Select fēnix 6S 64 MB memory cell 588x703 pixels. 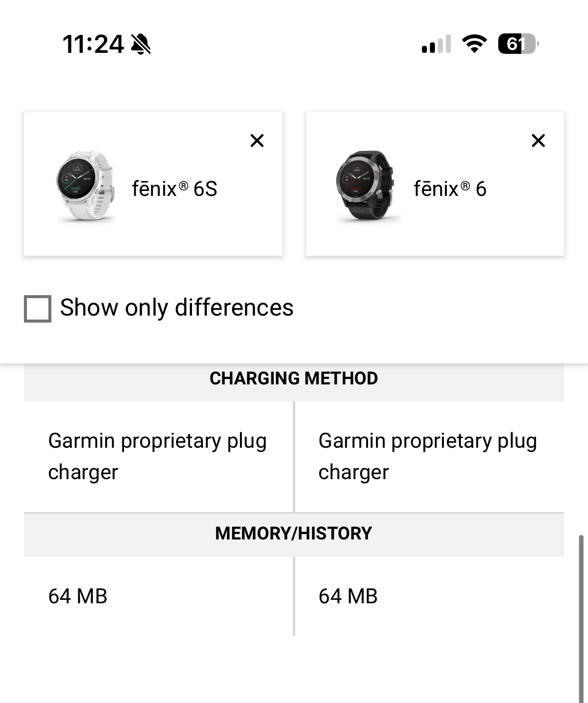point(159,596)
